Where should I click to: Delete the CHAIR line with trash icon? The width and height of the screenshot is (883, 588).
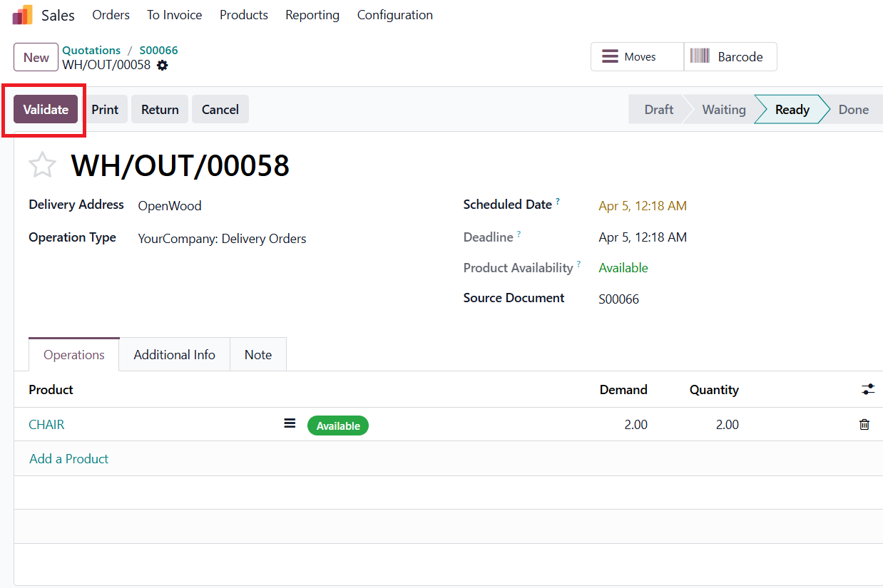864,425
